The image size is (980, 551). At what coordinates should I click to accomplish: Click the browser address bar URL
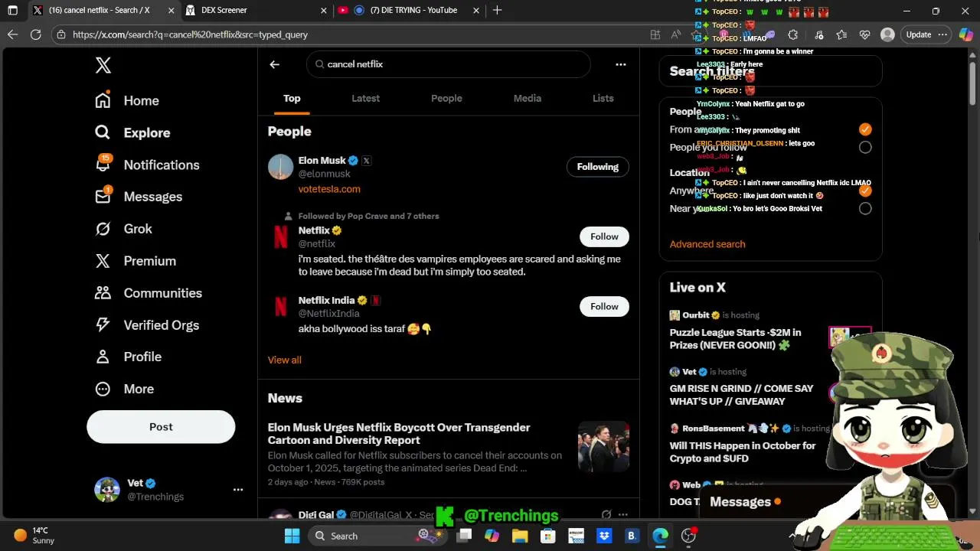click(x=190, y=34)
